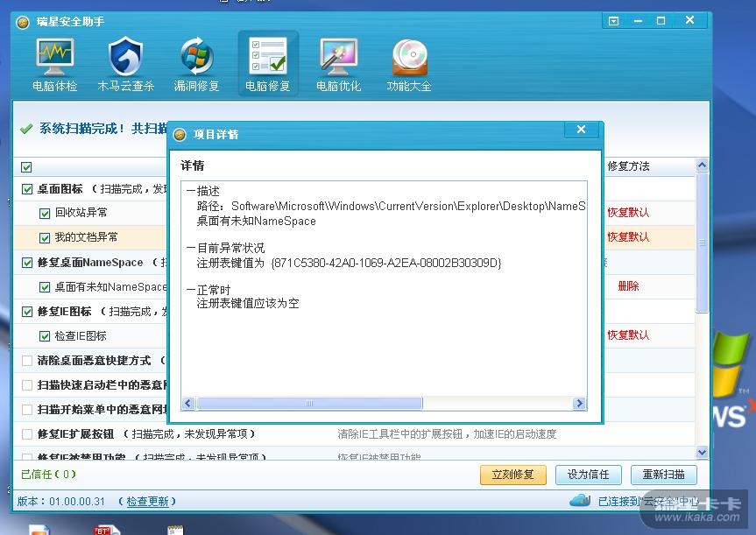The height and width of the screenshot is (535, 756).
Task: Click the 已信任(0) link
Action: coord(48,475)
